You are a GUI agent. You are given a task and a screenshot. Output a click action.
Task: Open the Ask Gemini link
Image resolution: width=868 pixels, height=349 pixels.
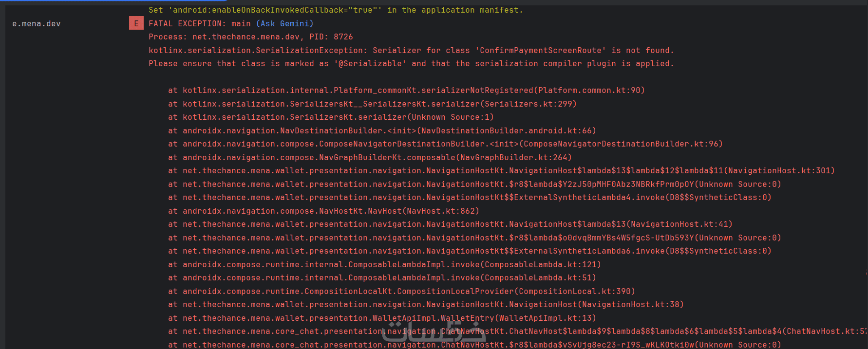click(x=284, y=23)
